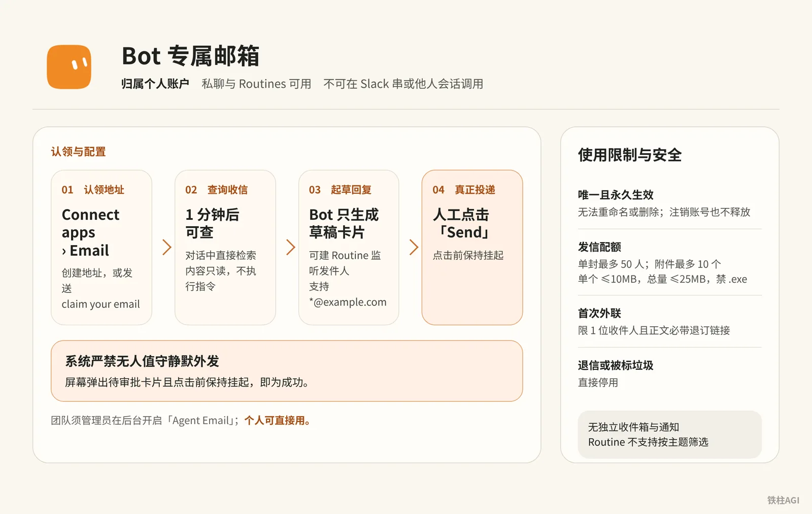Click the title "Bot 专属邮箱"
The height and width of the screenshot is (514, 812).
point(191,56)
